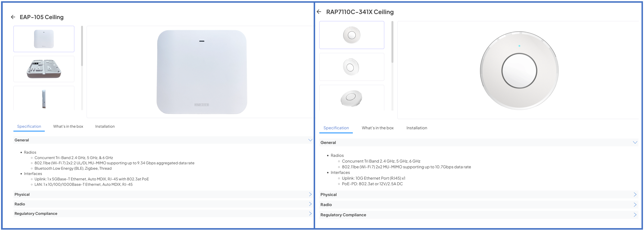Collapse General section in EAP-105 panel
Viewport: 644px width, 230px height.
(x=310, y=140)
